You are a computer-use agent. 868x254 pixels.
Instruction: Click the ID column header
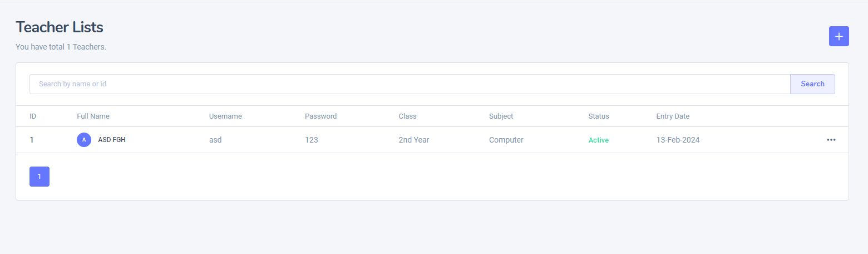pos(33,116)
